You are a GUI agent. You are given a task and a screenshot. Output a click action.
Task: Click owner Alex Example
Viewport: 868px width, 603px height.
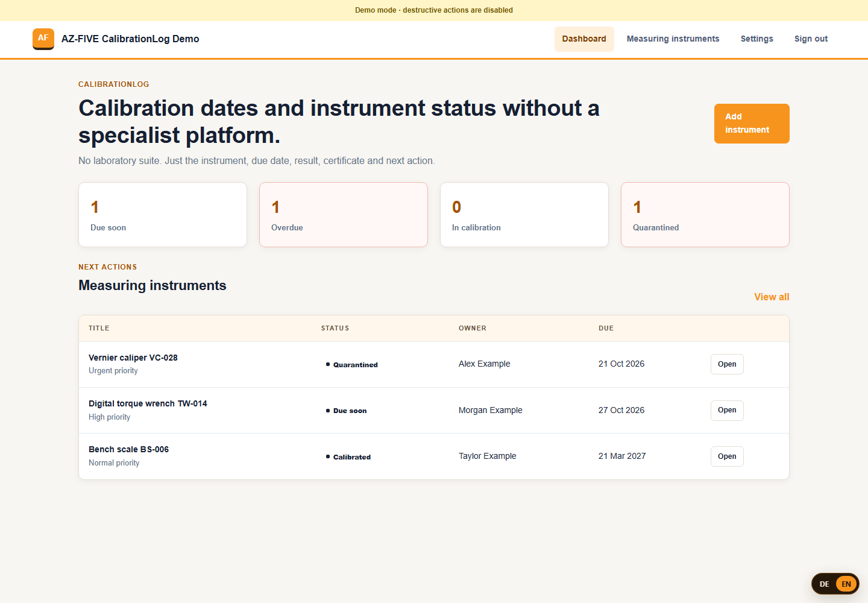point(484,364)
